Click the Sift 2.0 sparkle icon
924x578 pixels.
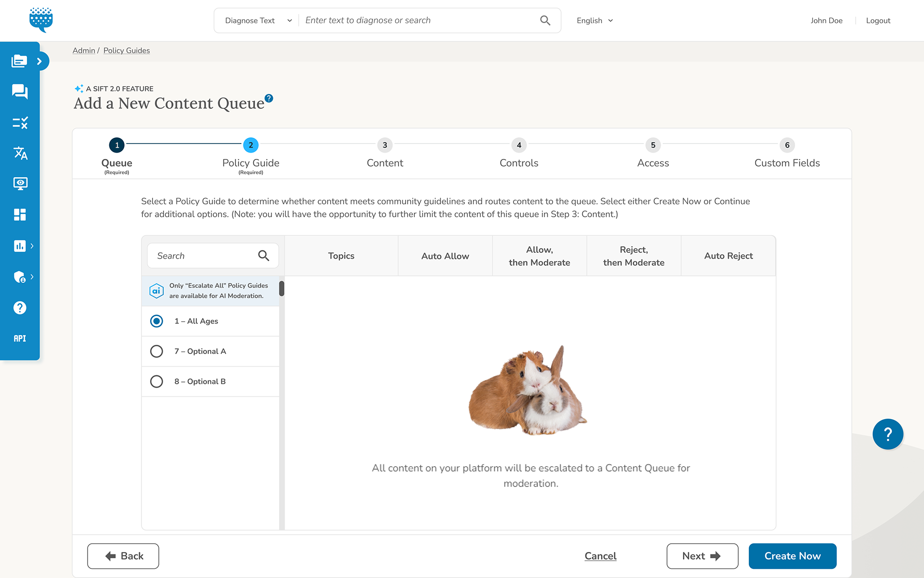pyautogui.click(x=79, y=89)
